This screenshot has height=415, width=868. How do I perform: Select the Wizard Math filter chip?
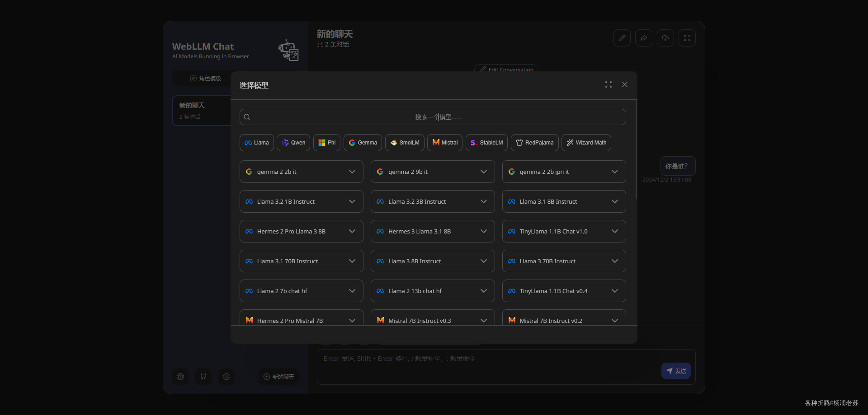click(x=586, y=143)
